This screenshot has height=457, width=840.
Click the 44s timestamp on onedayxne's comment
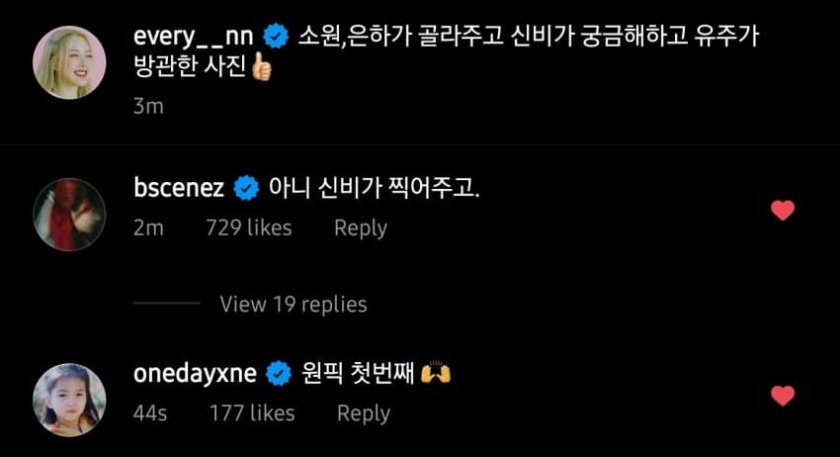150,413
